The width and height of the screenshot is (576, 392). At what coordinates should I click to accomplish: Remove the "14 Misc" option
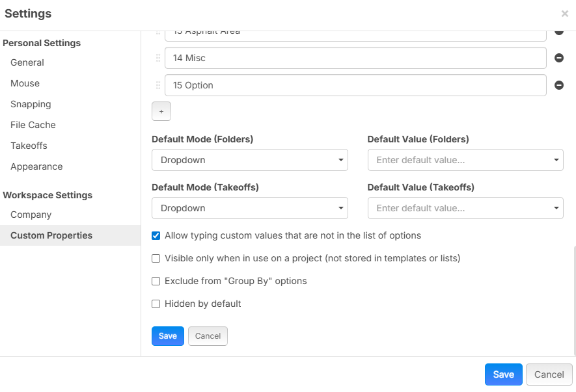(558, 58)
